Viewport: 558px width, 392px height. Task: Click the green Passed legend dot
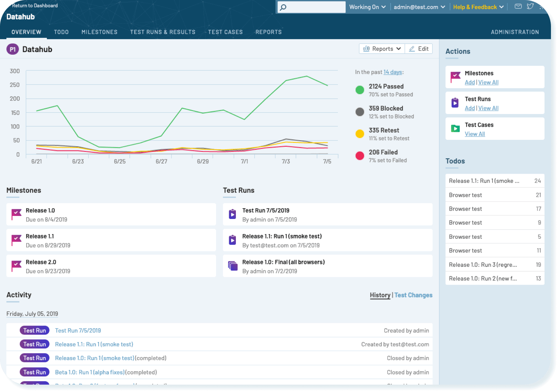click(x=360, y=90)
